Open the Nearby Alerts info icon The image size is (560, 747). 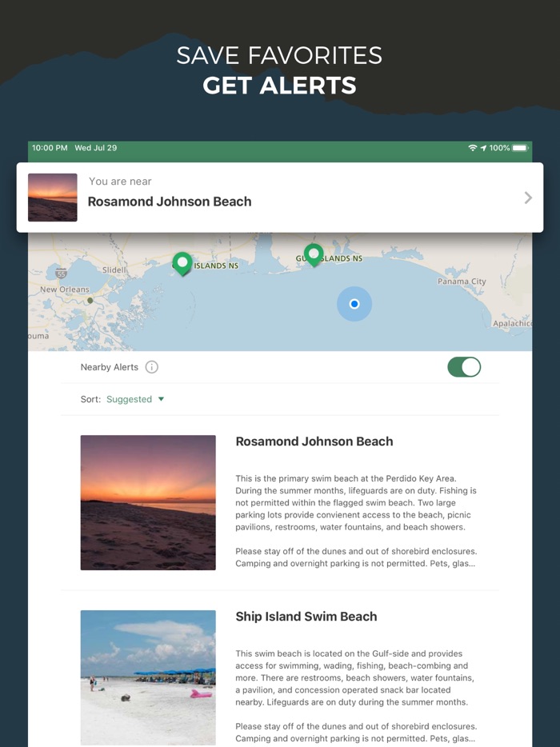(x=151, y=367)
